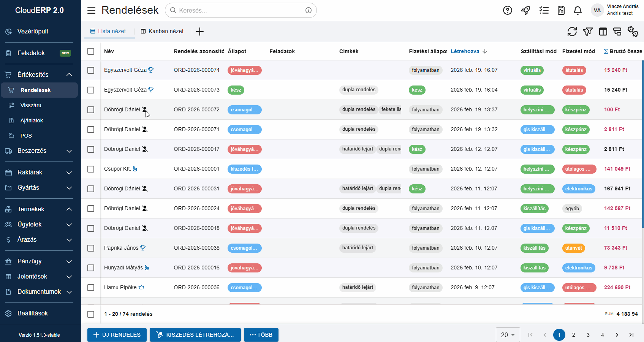The height and width of the screenshot is (342, 644).
Task: Click the refresh list icon
Action: tap(572, 32)
